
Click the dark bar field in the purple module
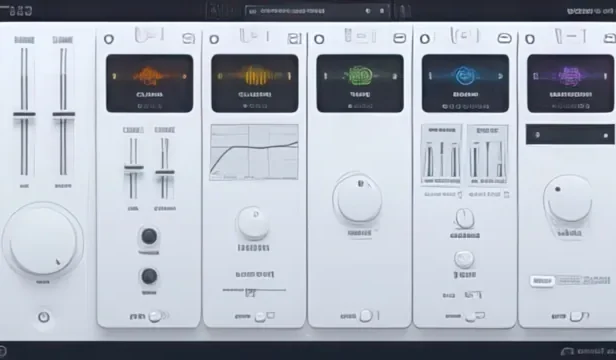(570, 134)
